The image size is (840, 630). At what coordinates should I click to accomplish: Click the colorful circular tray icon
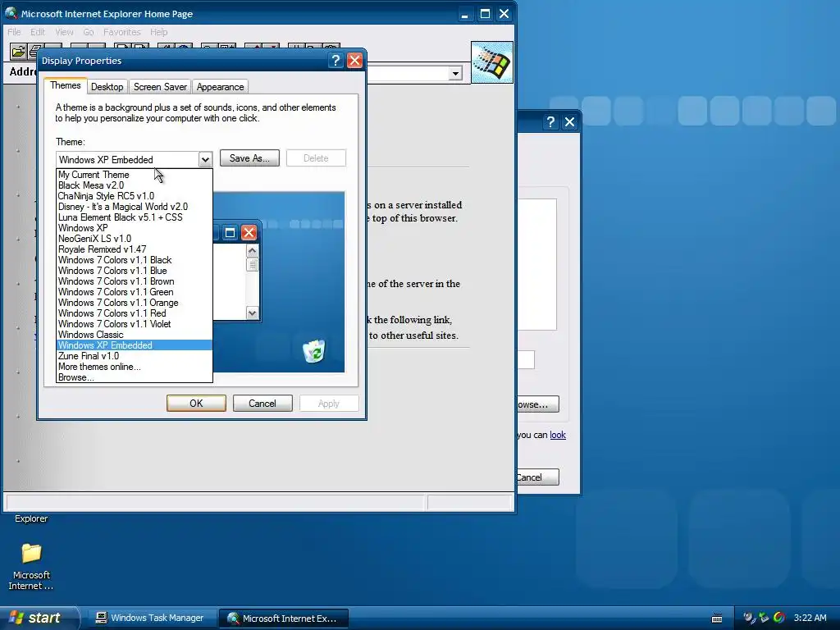[779, 618]
